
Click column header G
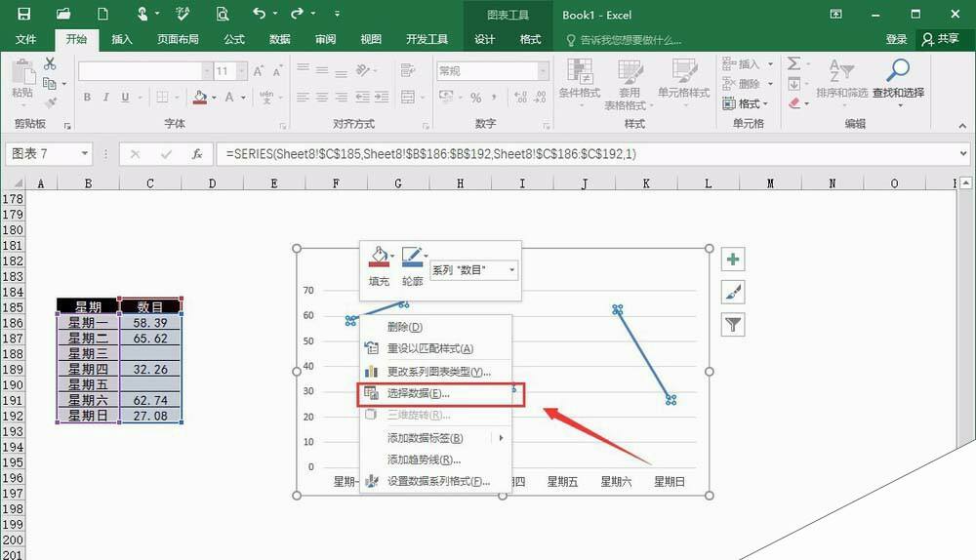pos(398,183)
